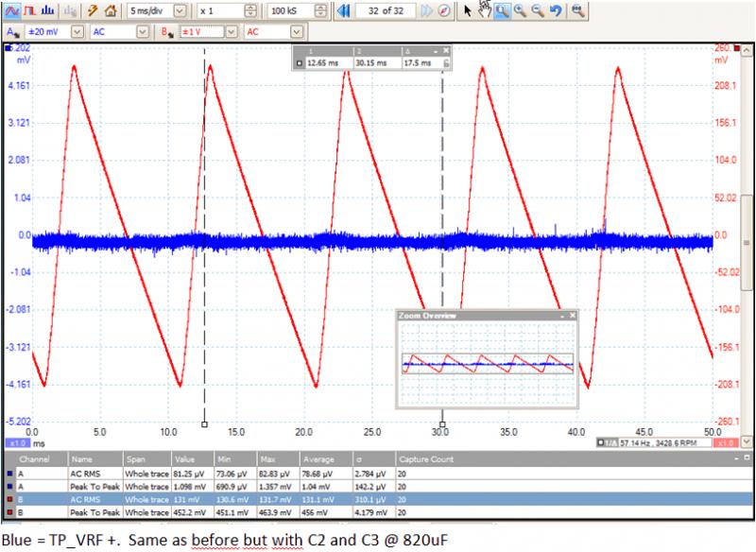This screenshot has height=552, width=756.
Task: Select the Channel B Peak To Peak row
Action: pos(379,512)
